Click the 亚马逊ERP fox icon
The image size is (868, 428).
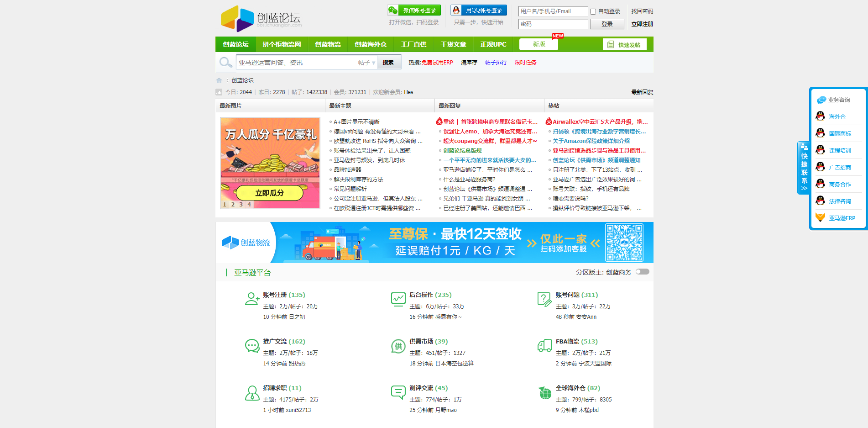pyautogui.click(x=821, y=217)
